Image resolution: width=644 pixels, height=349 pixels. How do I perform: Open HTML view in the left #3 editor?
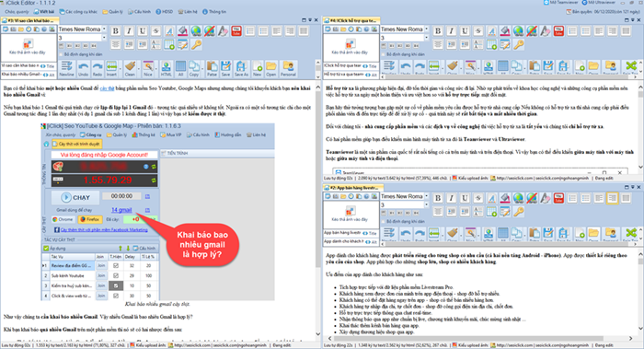(166, 69)
